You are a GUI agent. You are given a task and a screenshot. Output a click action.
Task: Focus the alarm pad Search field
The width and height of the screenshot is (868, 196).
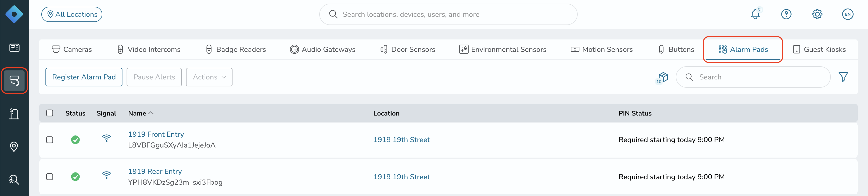pos(753,77)
